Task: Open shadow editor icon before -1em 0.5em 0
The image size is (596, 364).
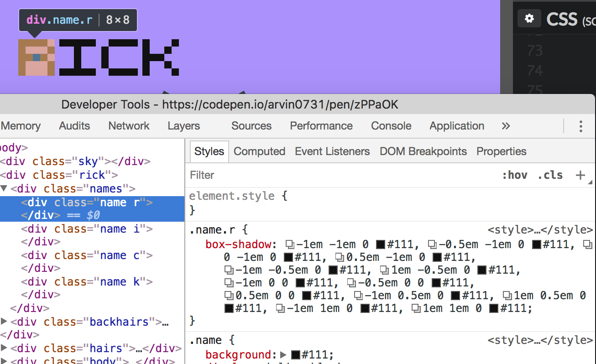Action: [358, 296]
